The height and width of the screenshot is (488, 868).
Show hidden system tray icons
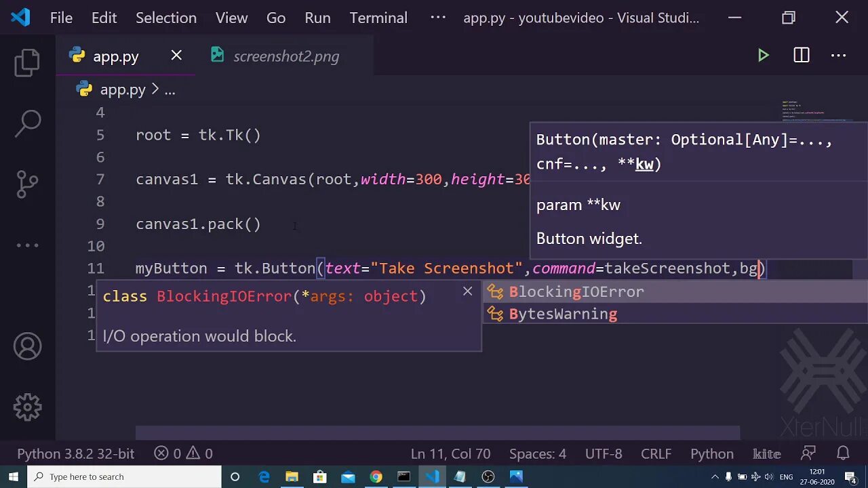point(716,476)
